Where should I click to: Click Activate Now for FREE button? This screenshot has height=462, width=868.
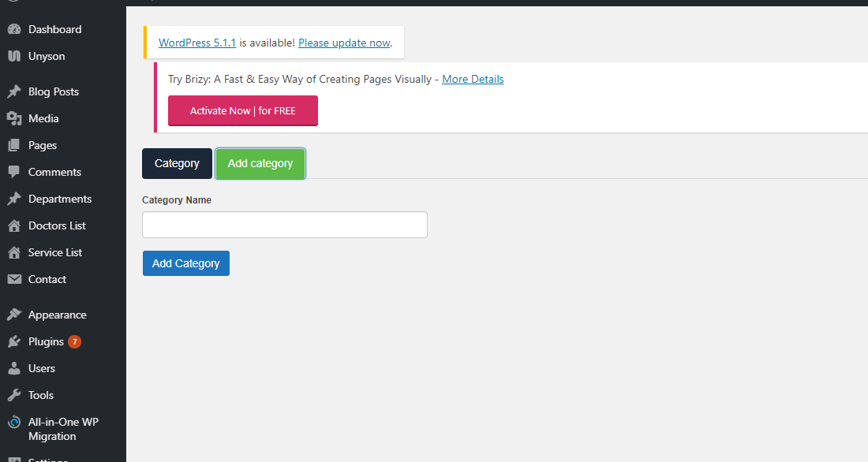click(243, 110)
